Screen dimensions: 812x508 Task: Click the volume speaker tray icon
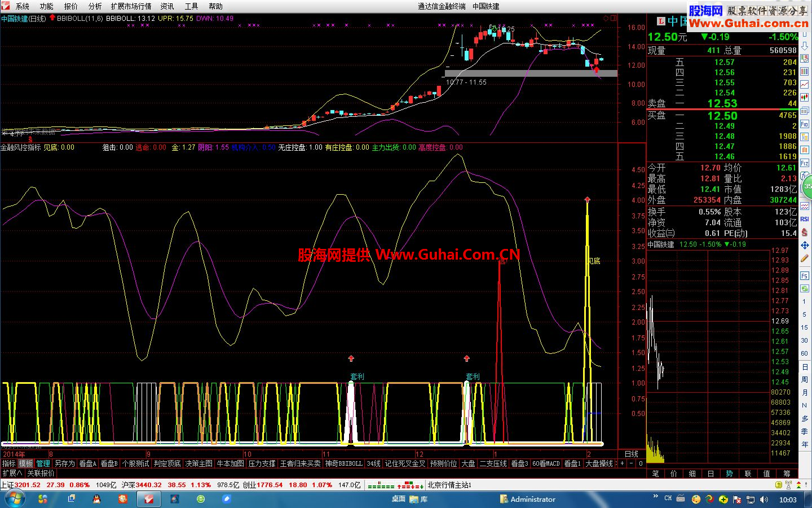(x=764, y=499)
